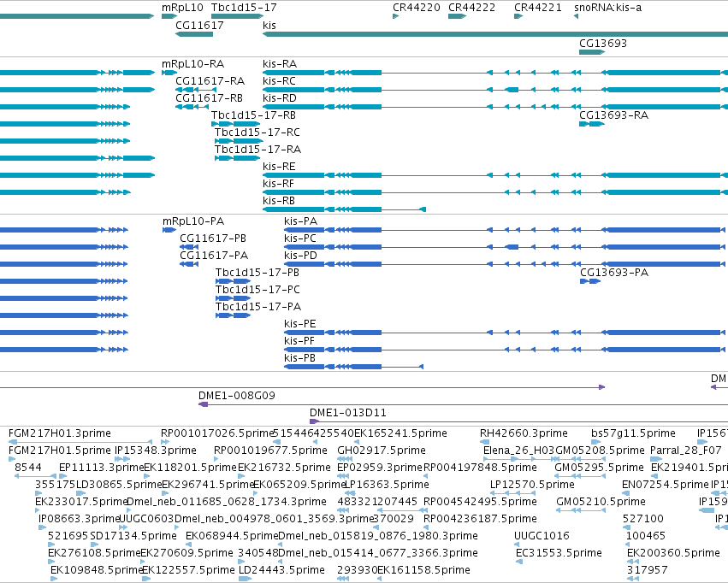This screenshot has width=728, height=583.
Task: Select the FGM217H01.3prime EST label
Action: [x=60, y=433]
